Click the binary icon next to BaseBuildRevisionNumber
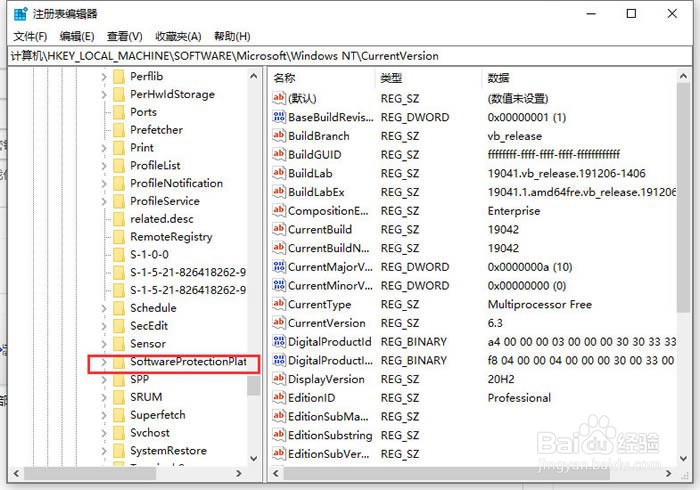700x490 pixels. pyautogui.click(x=279, y=117)
